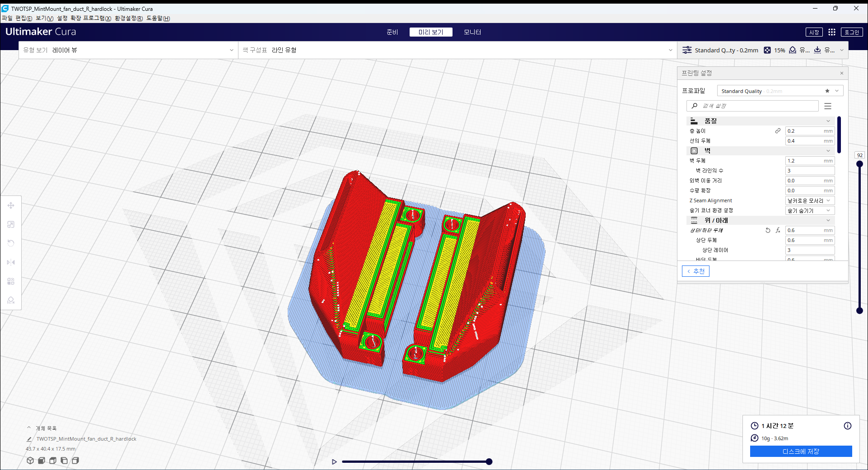This screenshot has width=868, height=470.
Task: Click the link icon beside 층 높이
Action: pos(778,131)
